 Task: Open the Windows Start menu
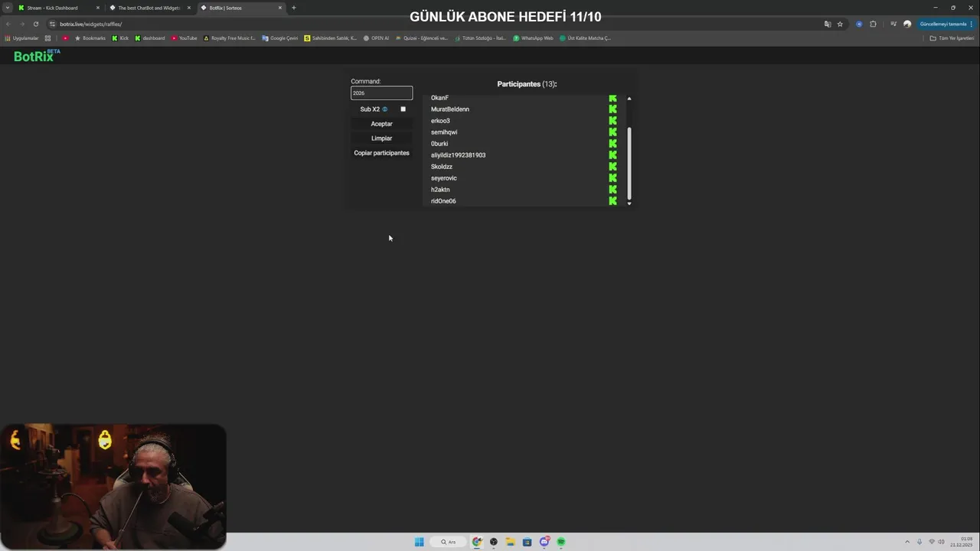coord(419,542)
